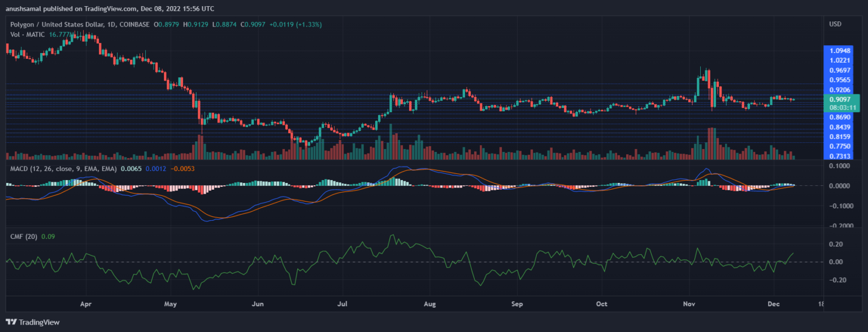The width and height of the screenshot is (868, 332).
Task: Click the 0.8690 price level label
Action: (840, 116)
